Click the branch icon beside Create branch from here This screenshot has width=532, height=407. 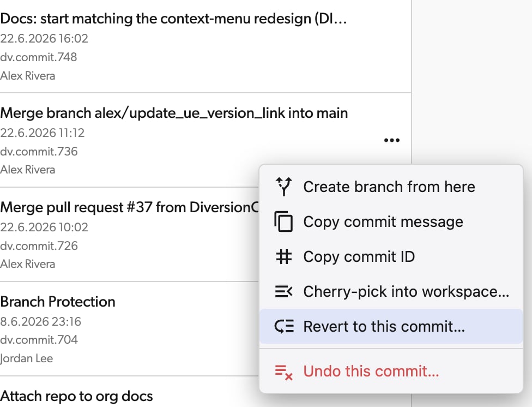(x=283, y=187)
